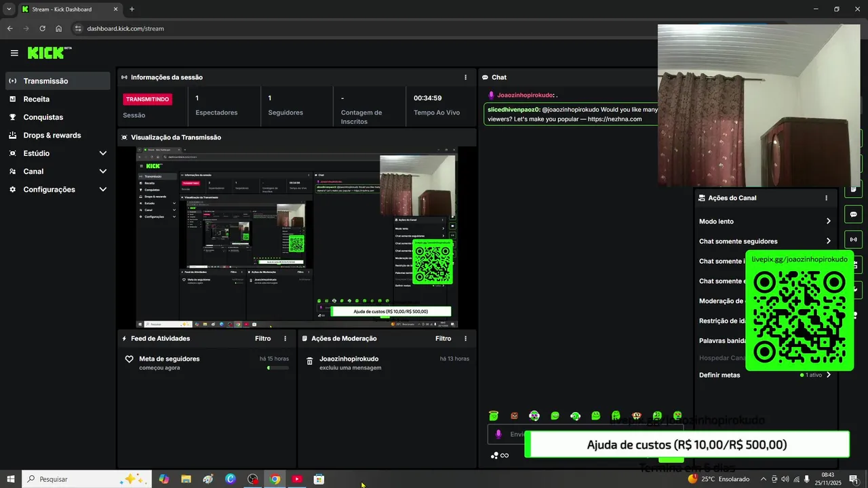Expand the Canal sidebar section
The image size is (868, 488).
point(103,171)
